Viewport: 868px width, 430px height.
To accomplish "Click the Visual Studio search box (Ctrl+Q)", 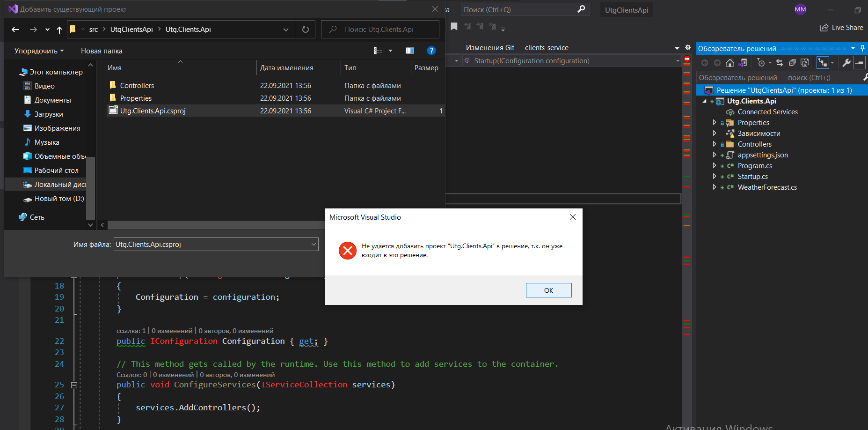I will coord(524,9).
